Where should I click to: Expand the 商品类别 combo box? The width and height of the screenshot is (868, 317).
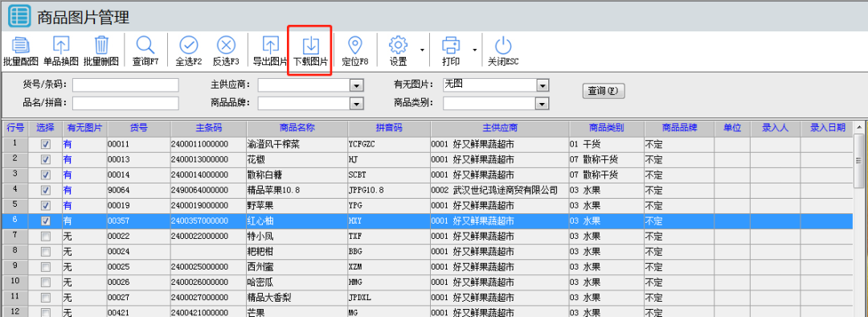click(x=542, y=104)
